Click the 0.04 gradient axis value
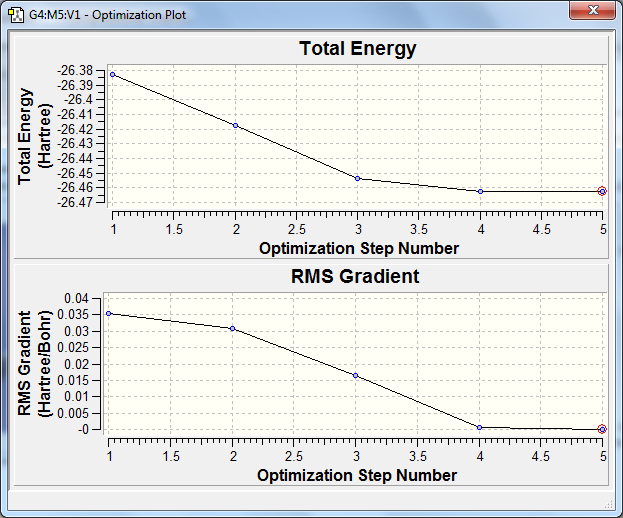Image resolution: width=623 pixels, height=518 pixels. pos(76,298)
